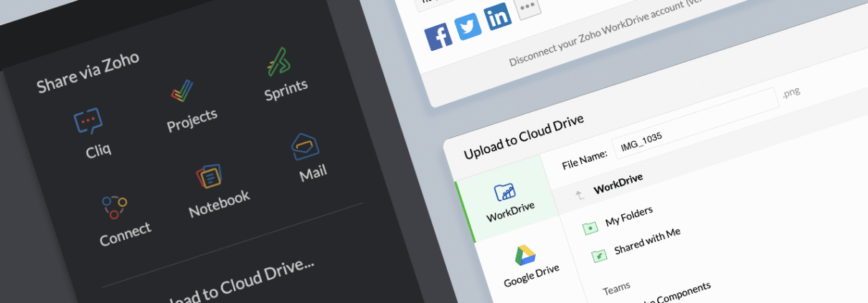Click the Upload to Cloud Drive dialog title
The image size is (868, 303).
click(524, 136)
